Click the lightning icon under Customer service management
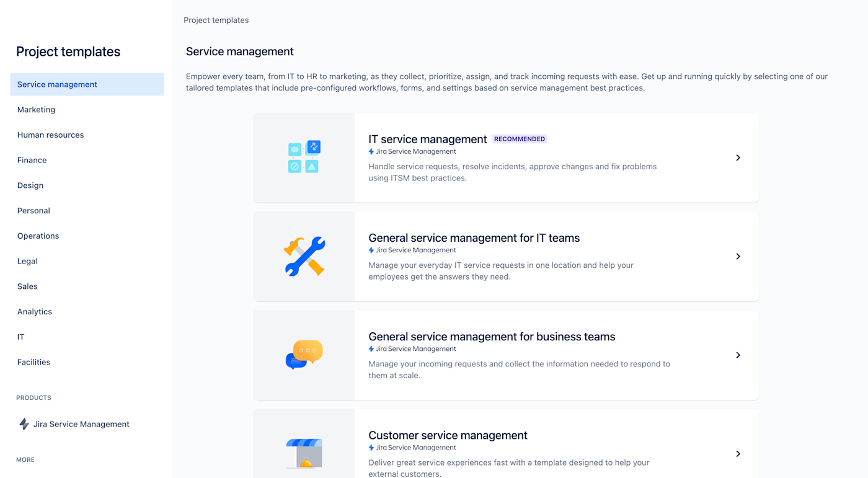The height and width of the screenshot is (478, 868). (x=371, y=448)
